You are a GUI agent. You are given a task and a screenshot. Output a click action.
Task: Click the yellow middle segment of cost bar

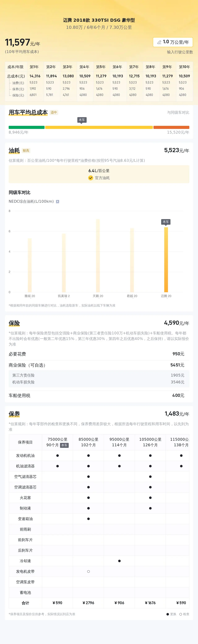99,127
